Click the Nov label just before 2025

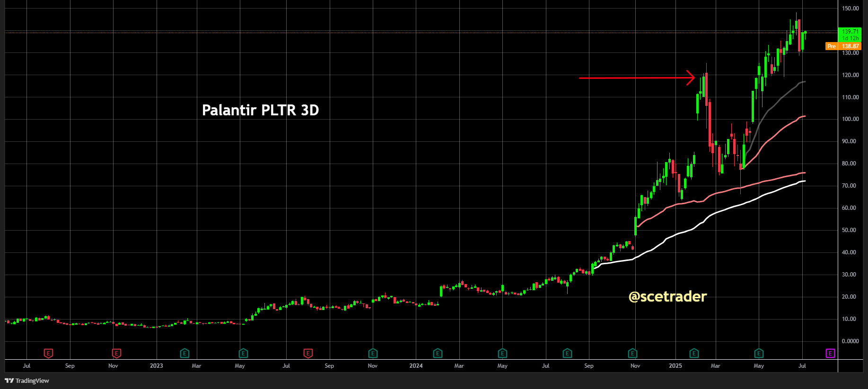coord(635,366)
